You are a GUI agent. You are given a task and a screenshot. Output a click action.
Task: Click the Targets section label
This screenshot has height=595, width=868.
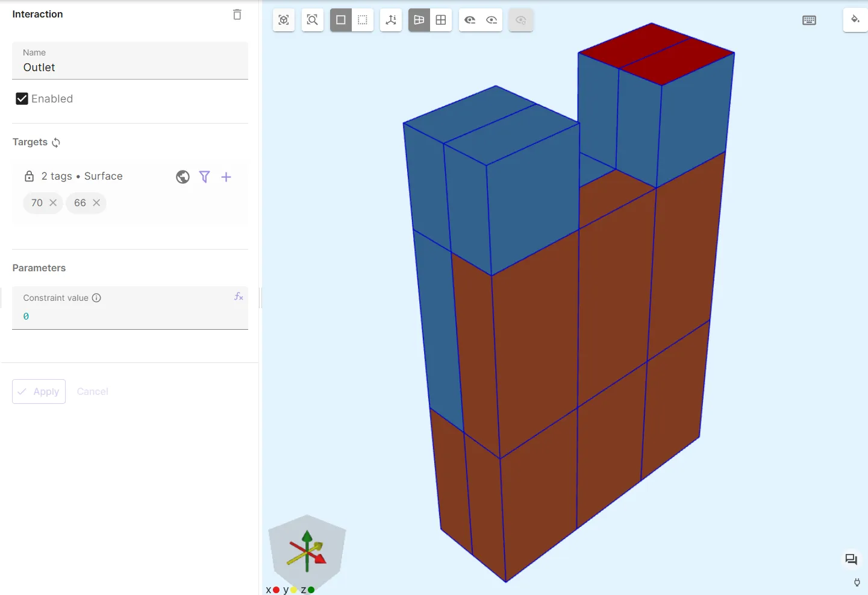30,142
